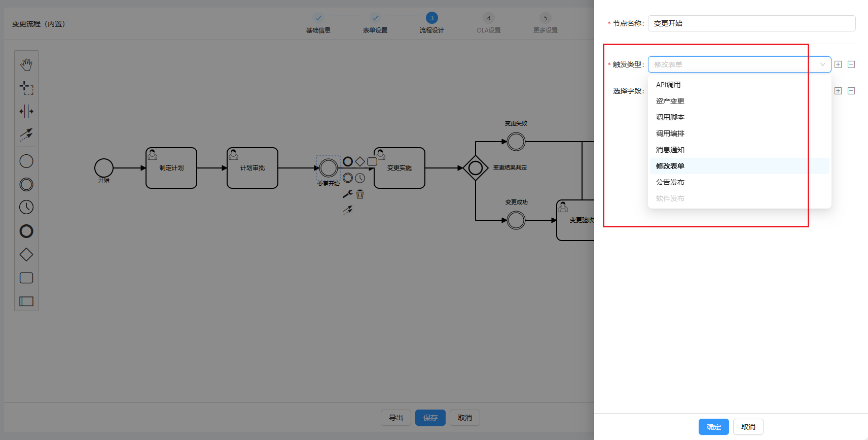868x440 pixels.
Task: Remove select-field row with minus
Action: [851, 91]
